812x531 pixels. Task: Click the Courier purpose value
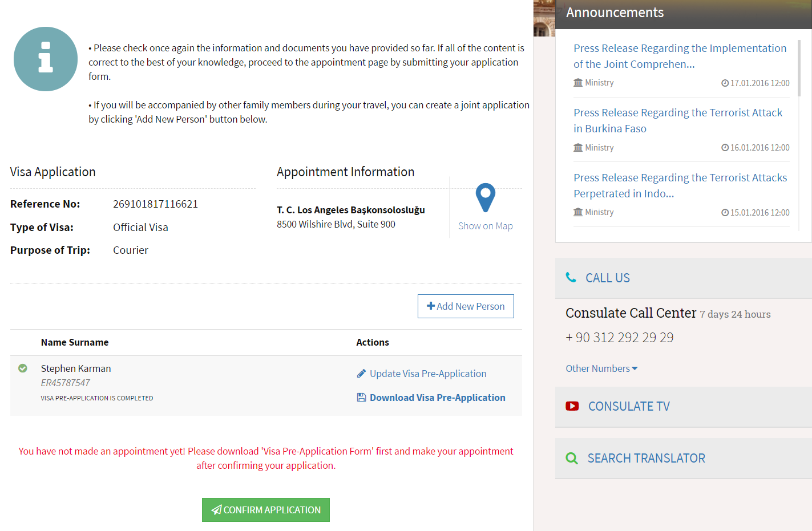(x=131, y=250)
